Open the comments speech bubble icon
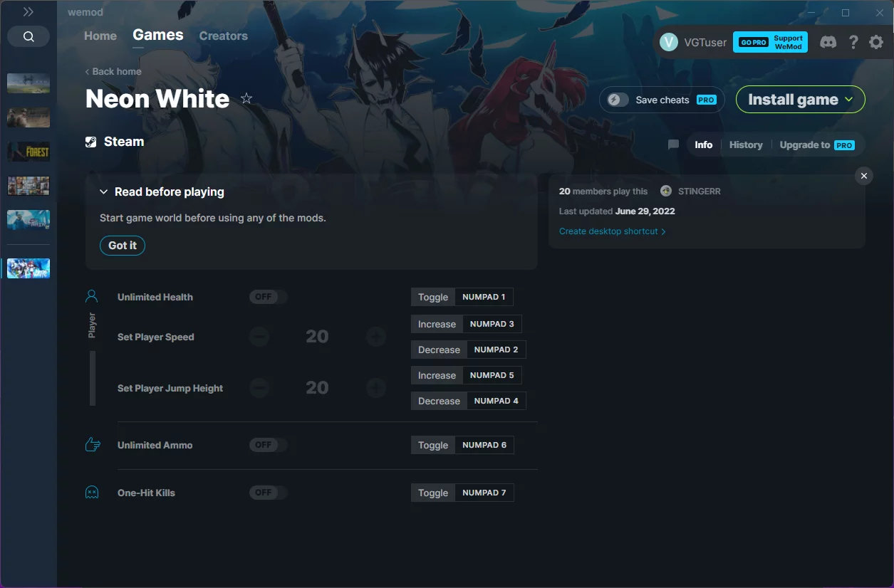 pyautogui.click(x=673, y=145)
